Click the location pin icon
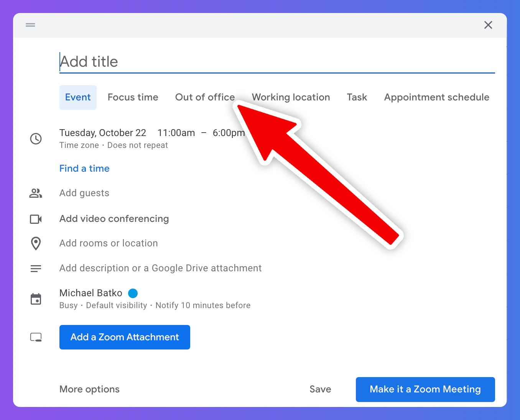Image resolution: width=520 pixels, height=420 pixels. click(36, 243)
